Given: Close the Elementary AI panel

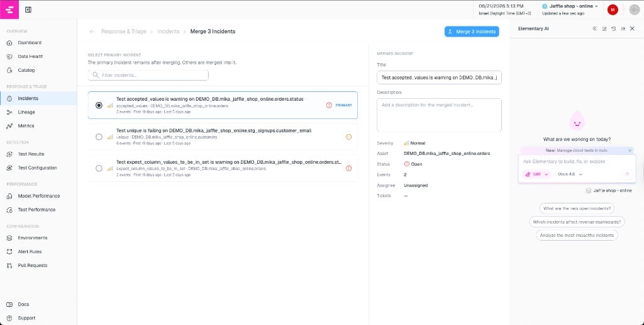Looking at the screenshot, I should point(633,29).
